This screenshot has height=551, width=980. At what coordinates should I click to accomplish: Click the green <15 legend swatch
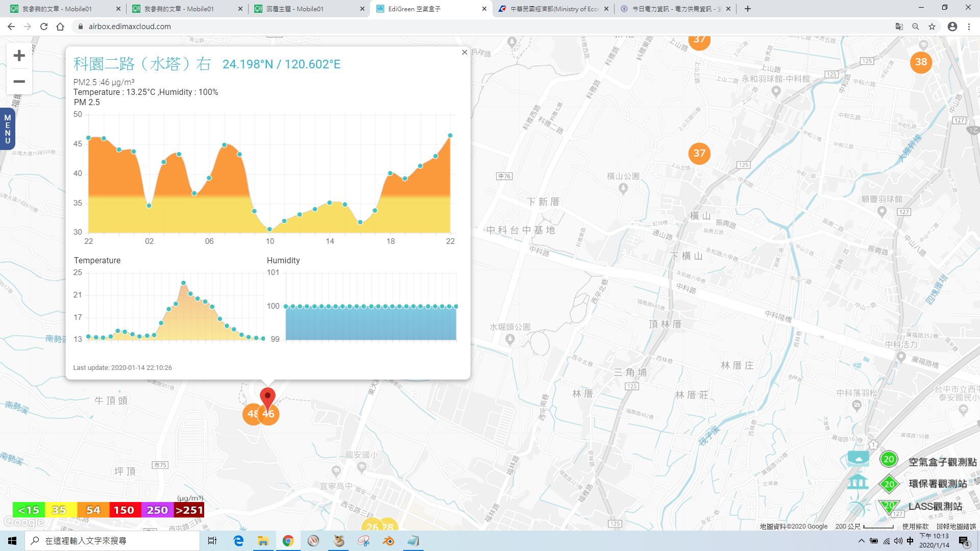pos(29,510)
